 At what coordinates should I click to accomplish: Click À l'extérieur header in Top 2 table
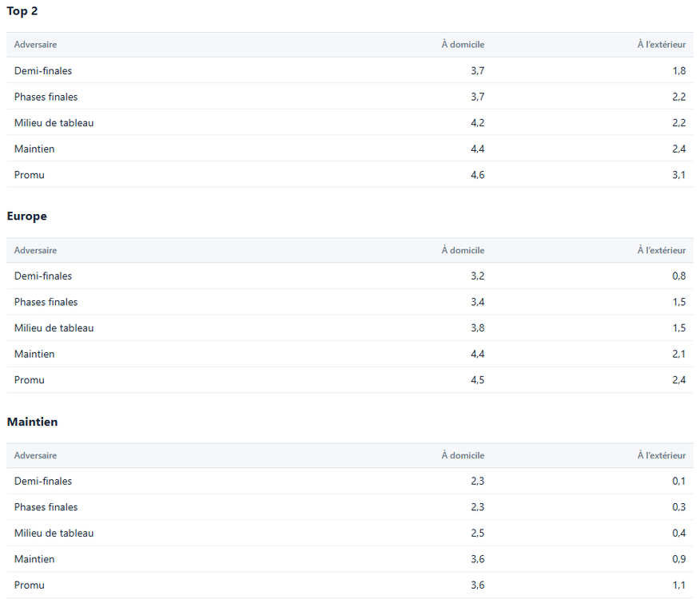click(x=662, y=45)
